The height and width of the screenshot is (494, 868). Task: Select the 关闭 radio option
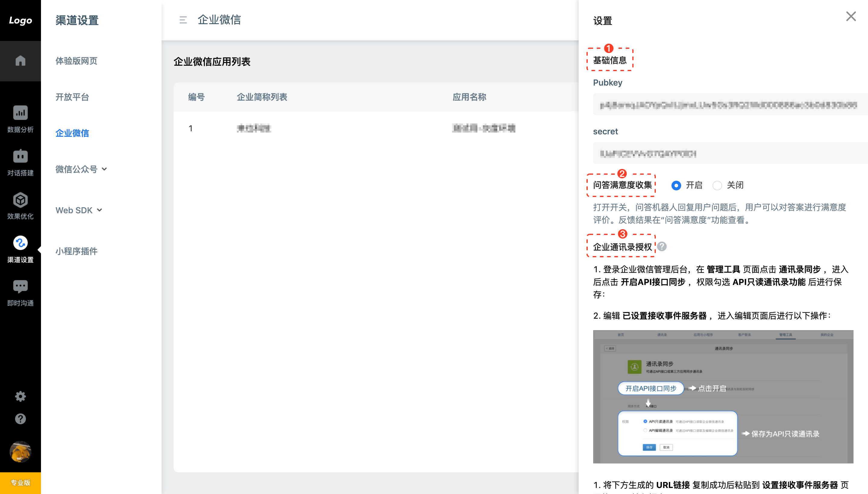point(717,185)
